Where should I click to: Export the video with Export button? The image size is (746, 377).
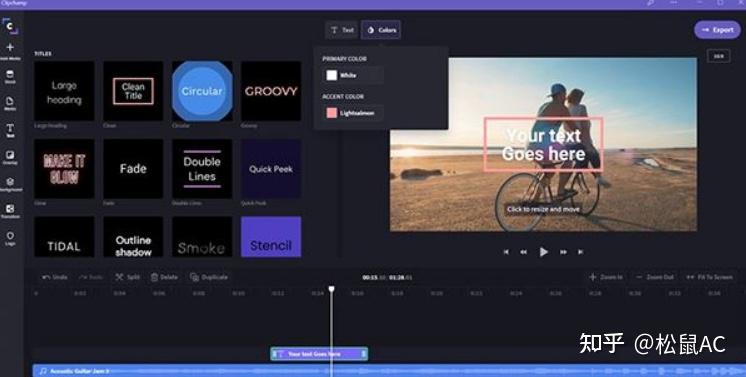tap(717, 30)
